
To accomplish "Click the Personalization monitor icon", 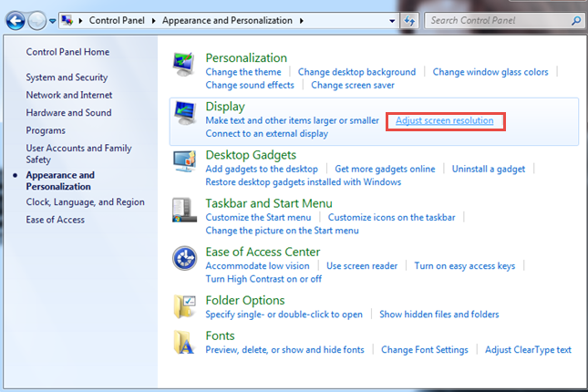I will [x=183, y=64].
